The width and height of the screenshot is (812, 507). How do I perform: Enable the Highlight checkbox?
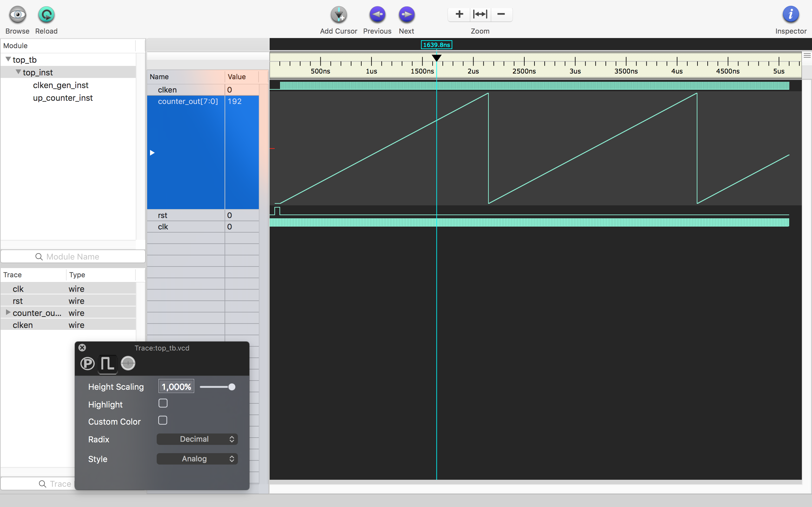pyautogui.click(x=163, y=403)
